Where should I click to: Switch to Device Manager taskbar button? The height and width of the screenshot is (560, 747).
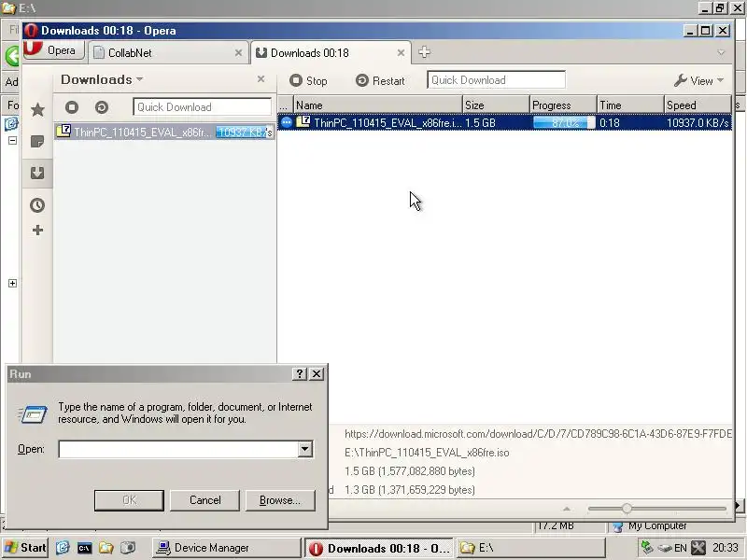[227, 548]
